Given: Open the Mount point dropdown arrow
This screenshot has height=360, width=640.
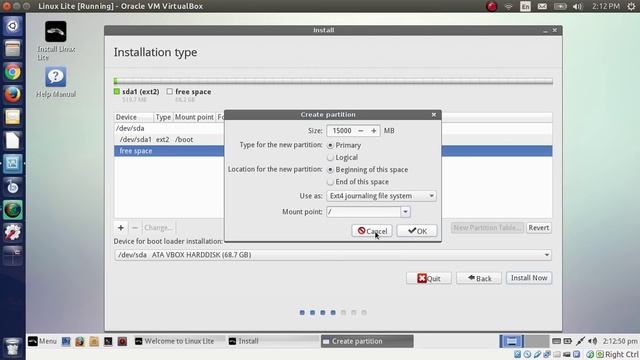Looking at the screenshot, I should (x=405, y=212).
